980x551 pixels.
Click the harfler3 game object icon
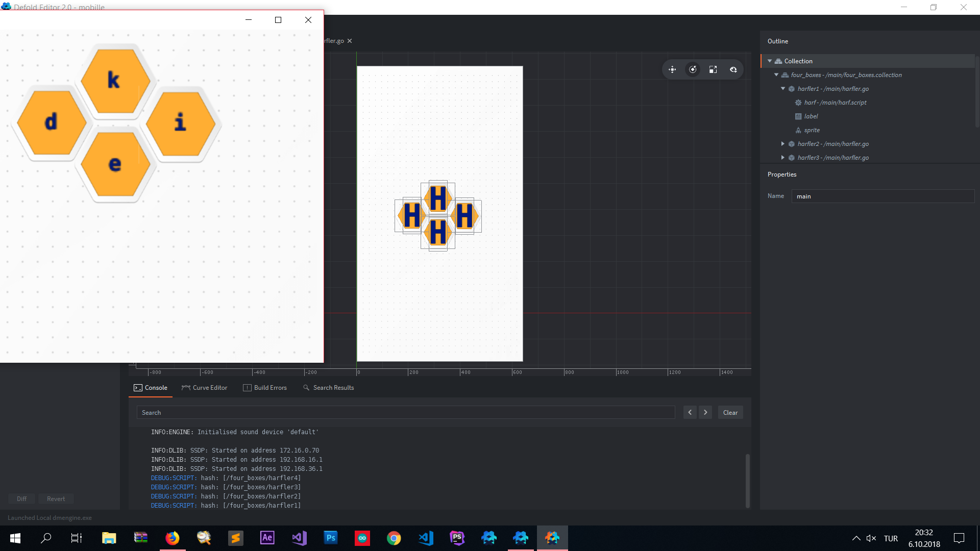(792, 158)
